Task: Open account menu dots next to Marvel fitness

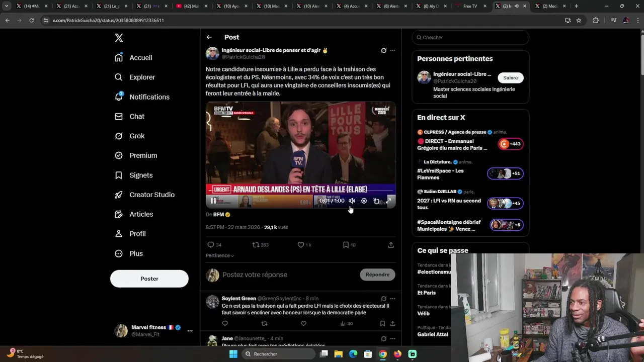Action: [x=190, y=331]
